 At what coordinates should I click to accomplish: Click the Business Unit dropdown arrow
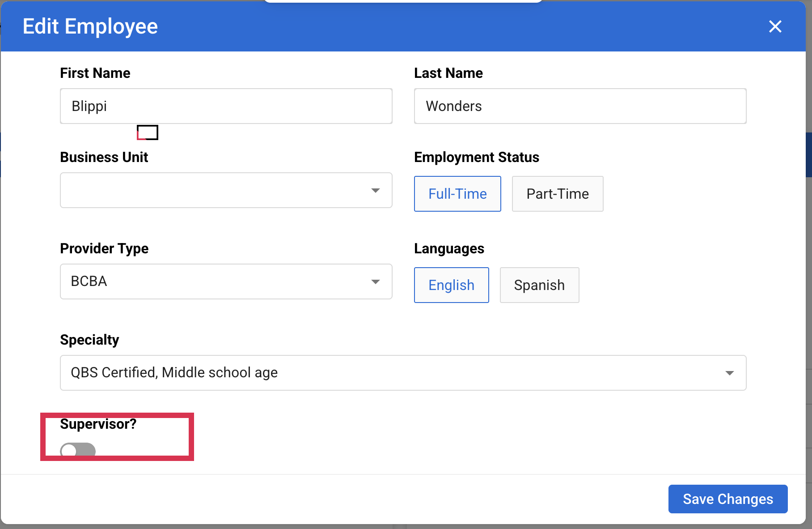[375, 191]
